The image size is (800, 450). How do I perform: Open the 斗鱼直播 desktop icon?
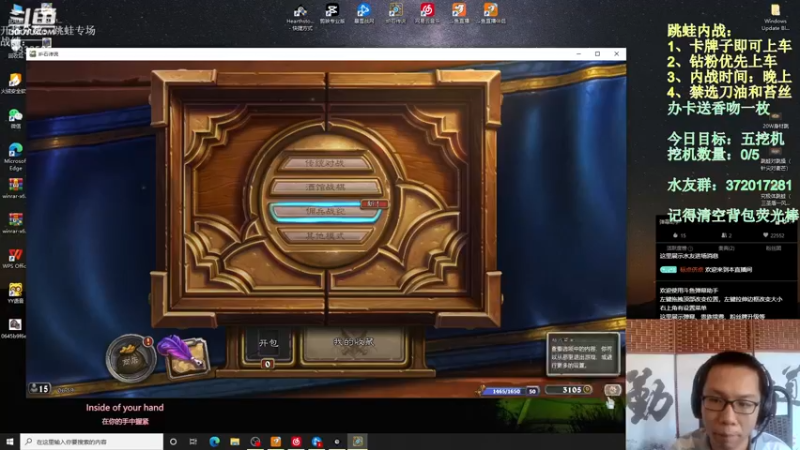[459, 14]
